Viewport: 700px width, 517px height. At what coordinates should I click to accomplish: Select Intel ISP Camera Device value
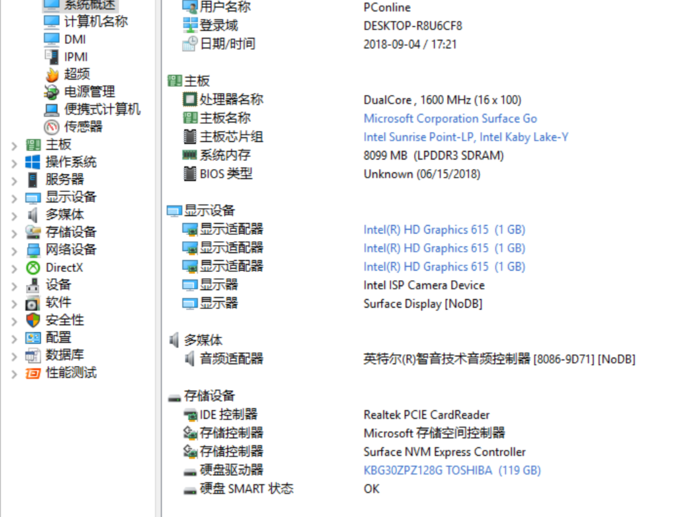pyautogui.click(x=424, y=285)
